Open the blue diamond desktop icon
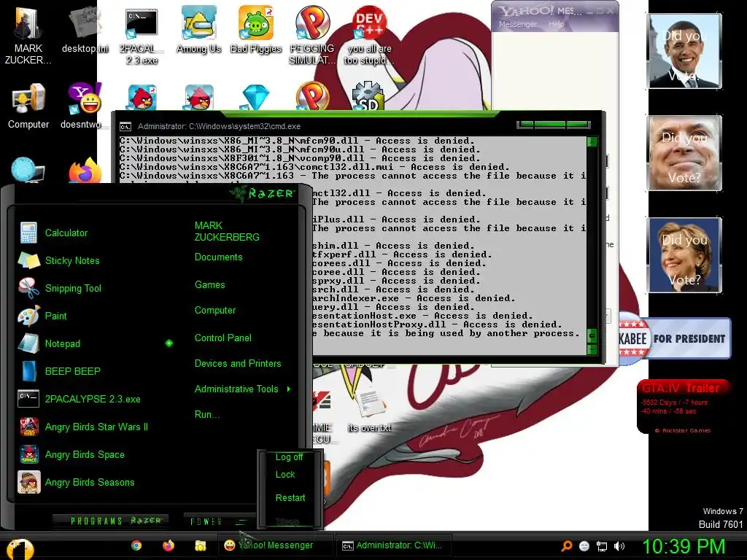Screen dimensions: 747x560 [x=256, y=97]
